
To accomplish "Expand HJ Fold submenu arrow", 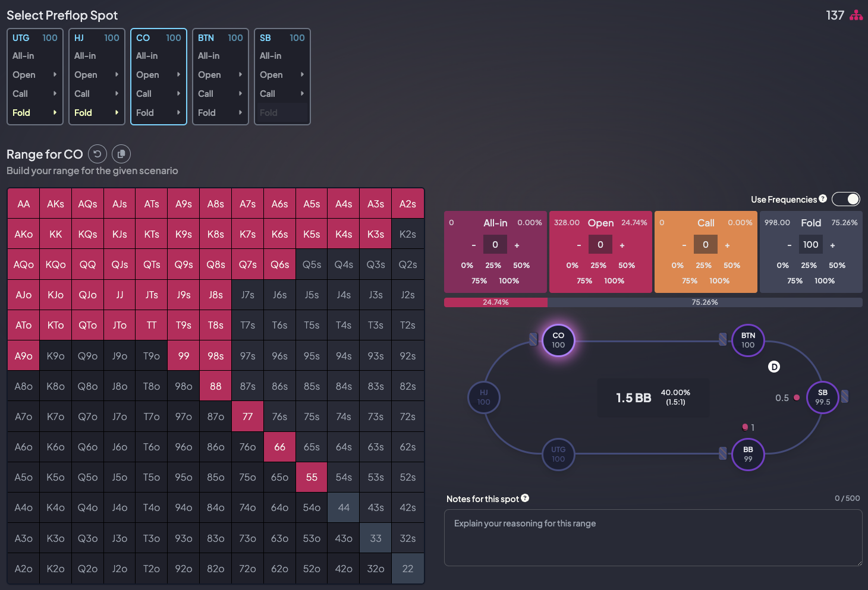I will 117,112.
